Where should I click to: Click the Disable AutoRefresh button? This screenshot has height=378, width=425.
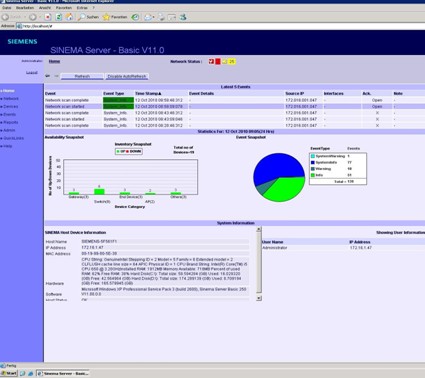(127, 76)
